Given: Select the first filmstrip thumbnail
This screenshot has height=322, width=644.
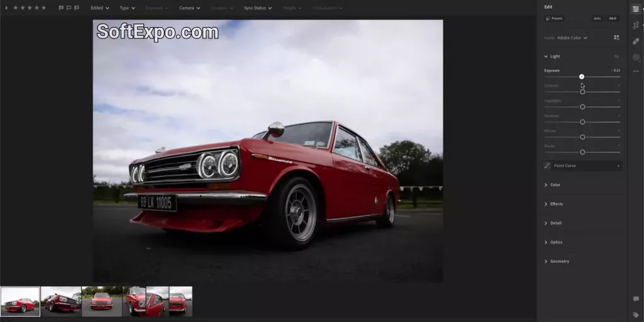Looking at the screenshot, I should pyautogui.click(x=20, y=301).
